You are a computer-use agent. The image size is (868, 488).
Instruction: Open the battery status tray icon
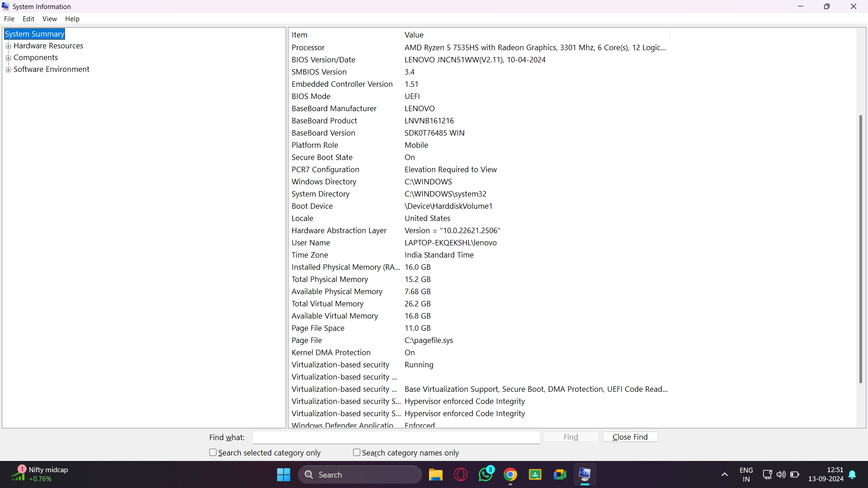point(795,474)
